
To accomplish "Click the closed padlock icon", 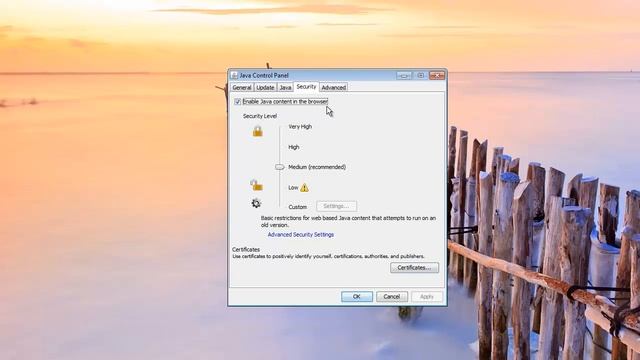I will (258, 131).
